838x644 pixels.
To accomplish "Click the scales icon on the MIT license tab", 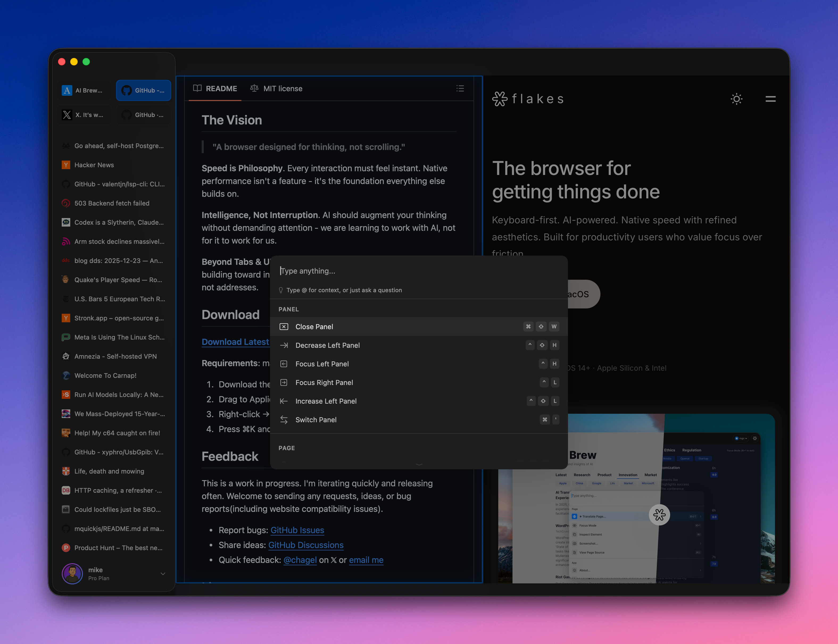I will [x=254, y=88].
